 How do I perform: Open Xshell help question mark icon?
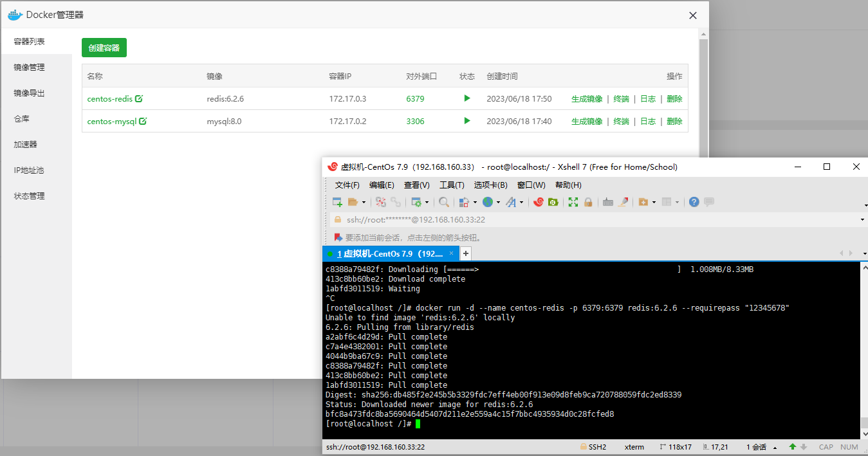(x=694, y=202)
